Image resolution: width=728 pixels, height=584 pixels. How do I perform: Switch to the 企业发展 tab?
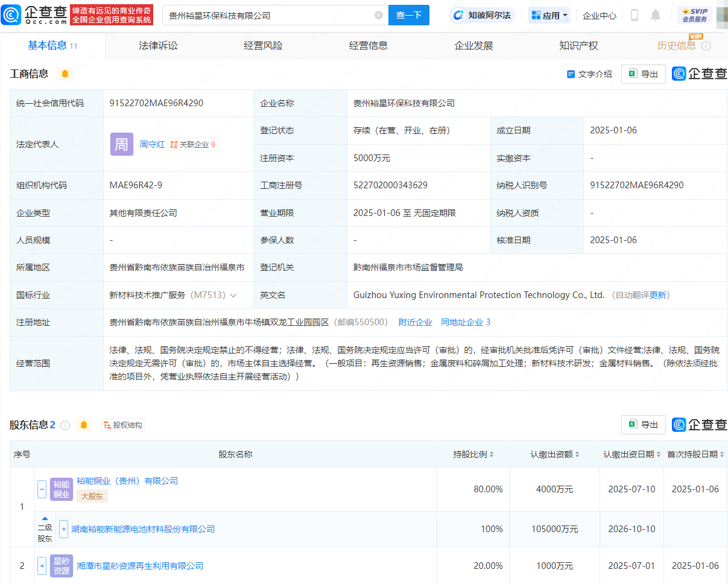(473, 45)
